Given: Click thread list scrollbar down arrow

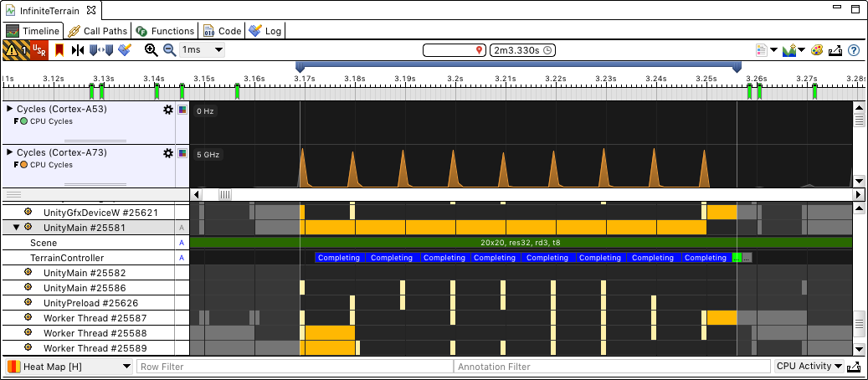Looking at the screenshot, I should (x=859, y=350).
